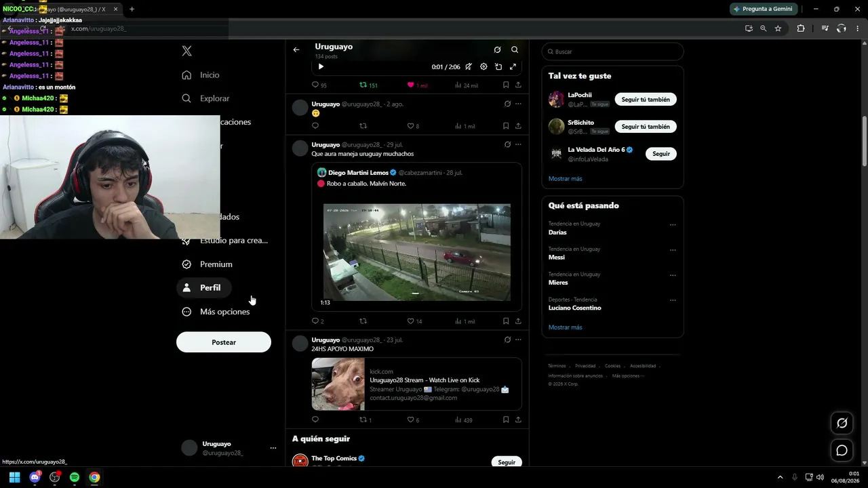The height and width of the screenshot is (488, 868).
Task: Open Spotify from the taskbar
Action: (75, 477)
